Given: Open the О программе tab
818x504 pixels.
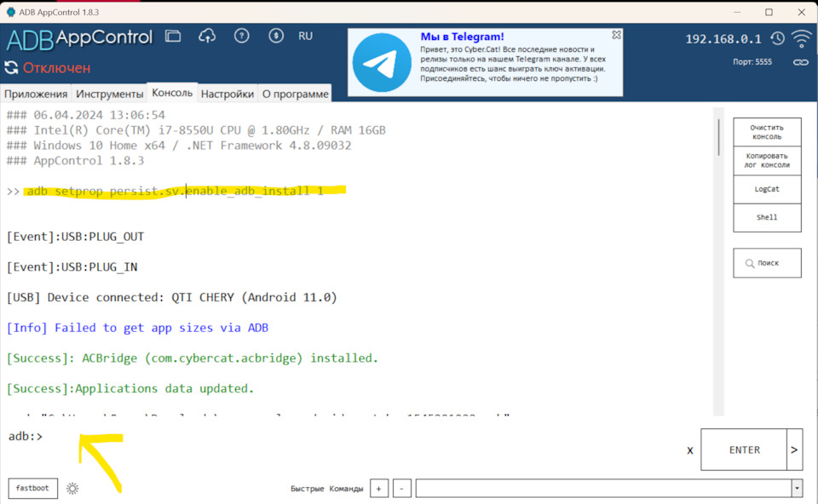Looking at the screenshot, I should click(x=296, y=94).
